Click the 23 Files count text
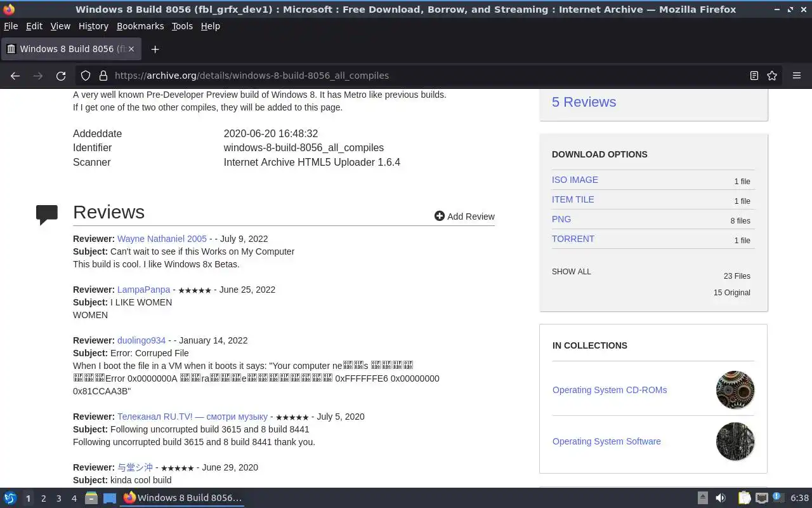The height and width of the screenshot is (508, 812). click(737, 276)
